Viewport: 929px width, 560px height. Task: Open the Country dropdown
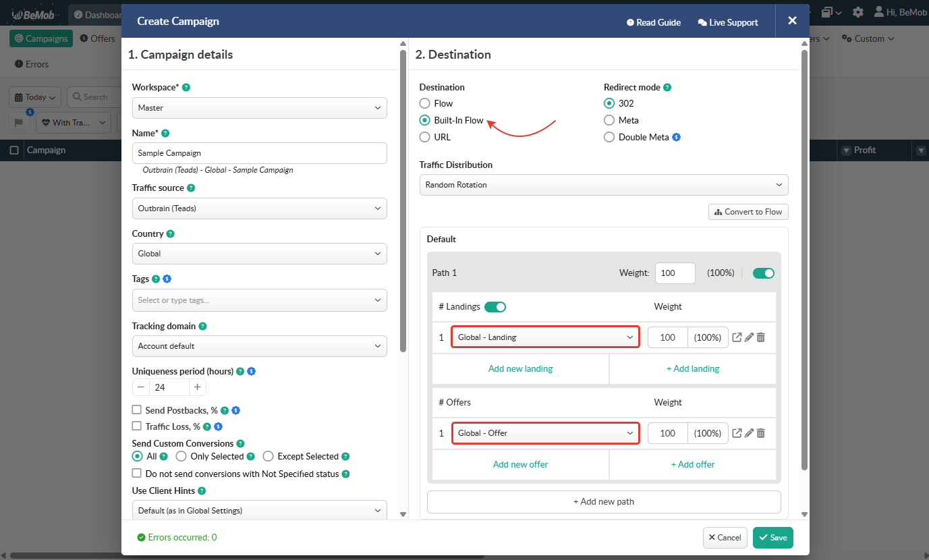point(259,254)
